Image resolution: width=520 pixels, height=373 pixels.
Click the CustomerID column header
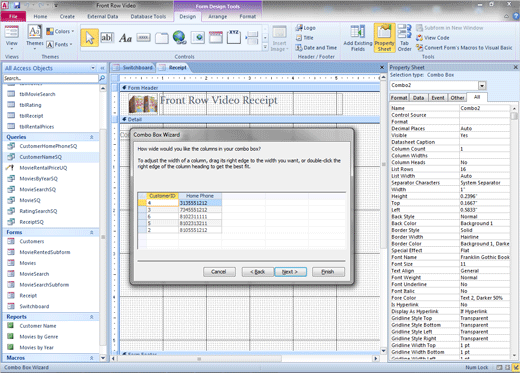pyautogui.click(x=162, y=196)
